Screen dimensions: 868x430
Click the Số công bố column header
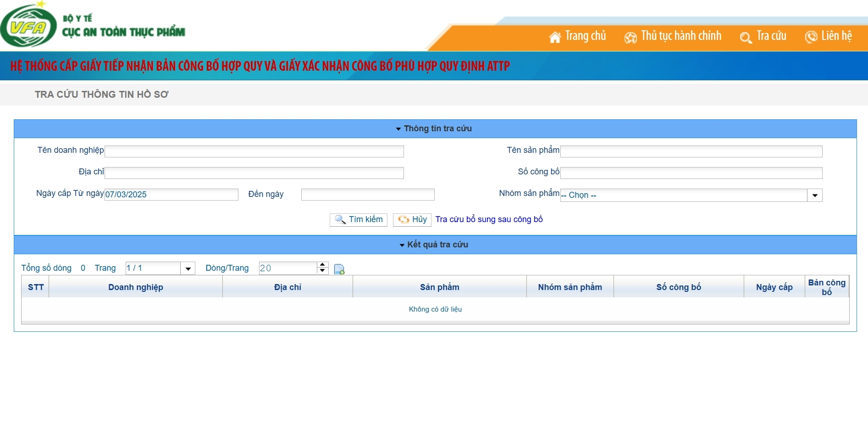(679, 287)
